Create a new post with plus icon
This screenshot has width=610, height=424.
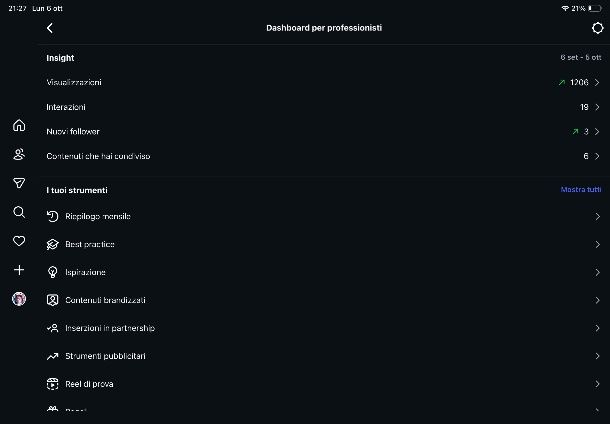[19, 270]
